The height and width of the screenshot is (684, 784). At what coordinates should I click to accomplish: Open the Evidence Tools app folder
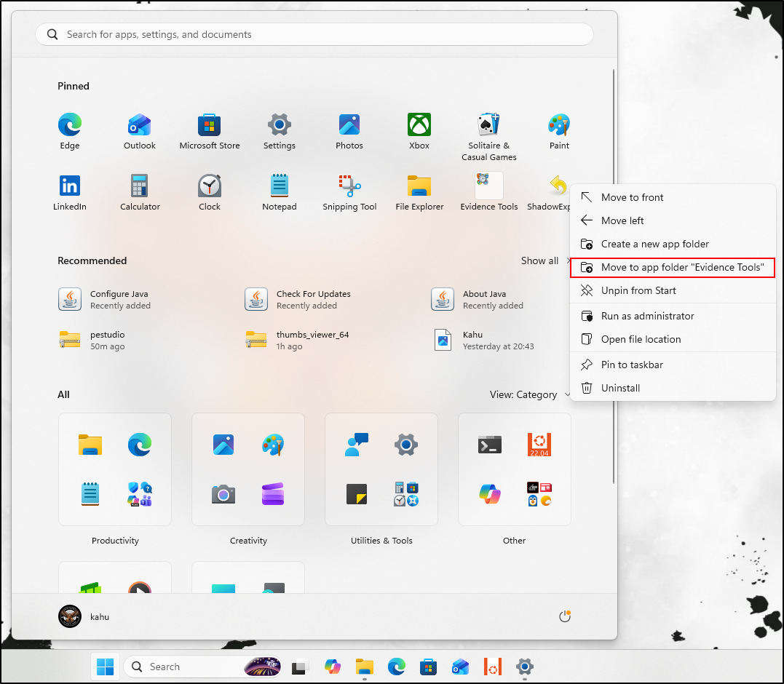pyautogui.click(x=489, y=192)
